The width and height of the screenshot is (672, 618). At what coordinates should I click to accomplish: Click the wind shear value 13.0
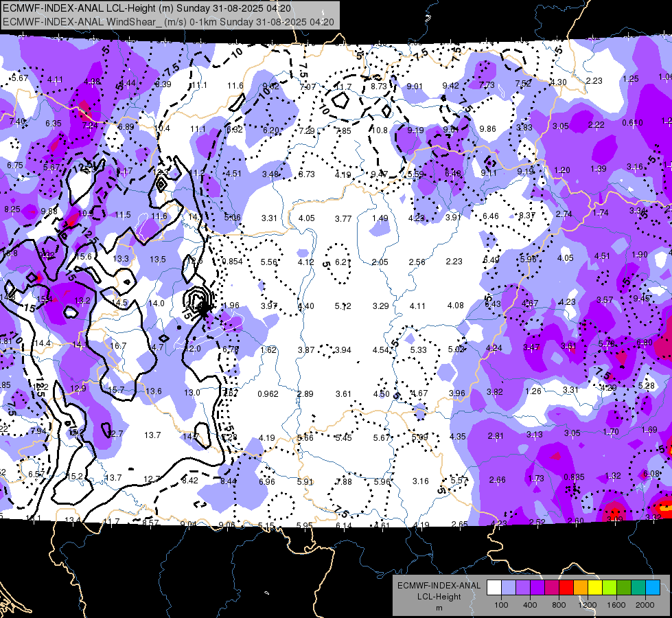coord(192,392)
